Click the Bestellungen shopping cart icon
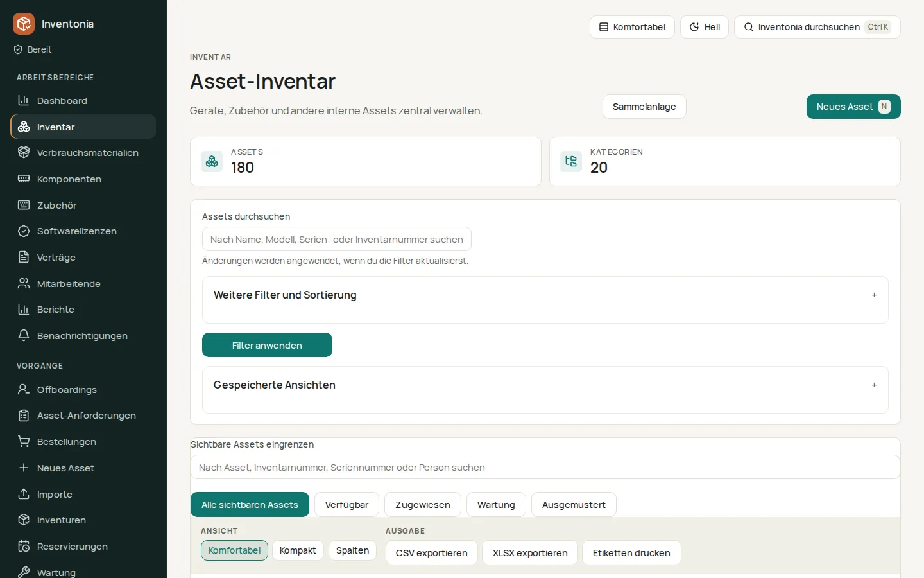Viewport: 924px width, 578px height. [24, 441]
